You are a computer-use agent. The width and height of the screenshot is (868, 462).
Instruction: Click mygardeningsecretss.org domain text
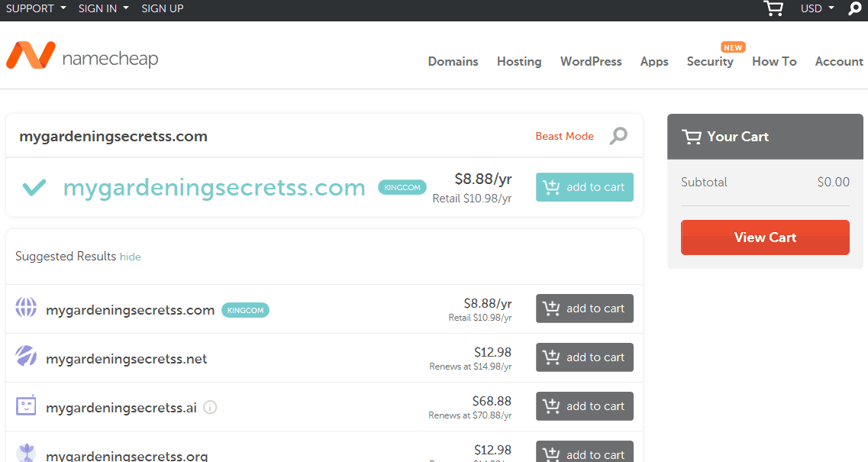point(127,456)
